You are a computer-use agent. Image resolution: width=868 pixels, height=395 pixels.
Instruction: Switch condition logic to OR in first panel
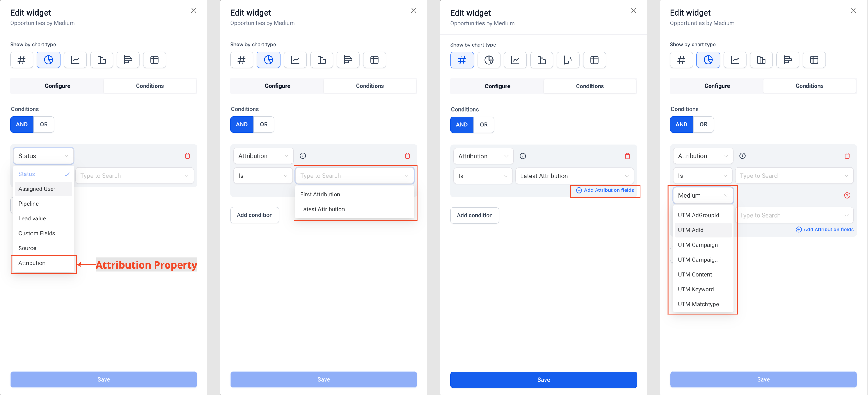click(44, 124)
